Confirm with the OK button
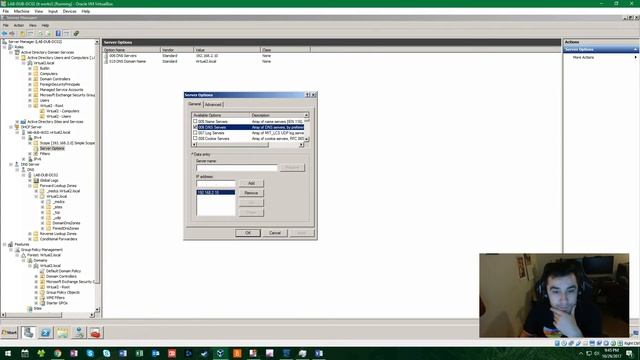 [247, 233]
